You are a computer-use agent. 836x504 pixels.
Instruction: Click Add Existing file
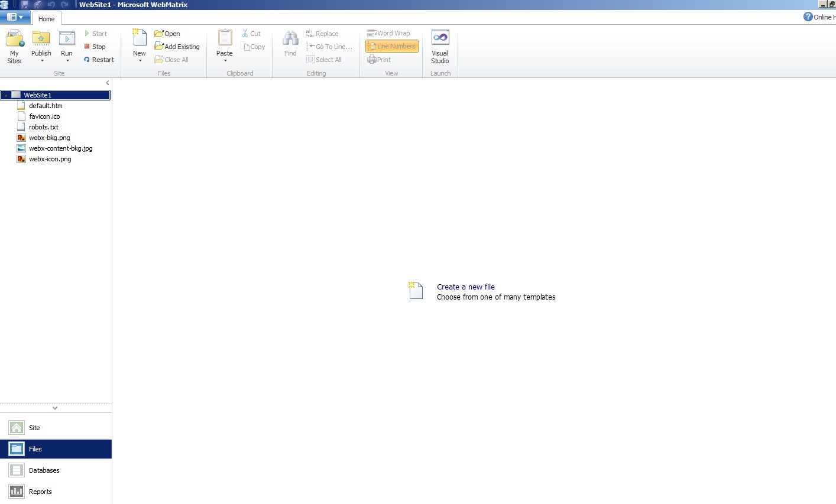coord(177,47)
